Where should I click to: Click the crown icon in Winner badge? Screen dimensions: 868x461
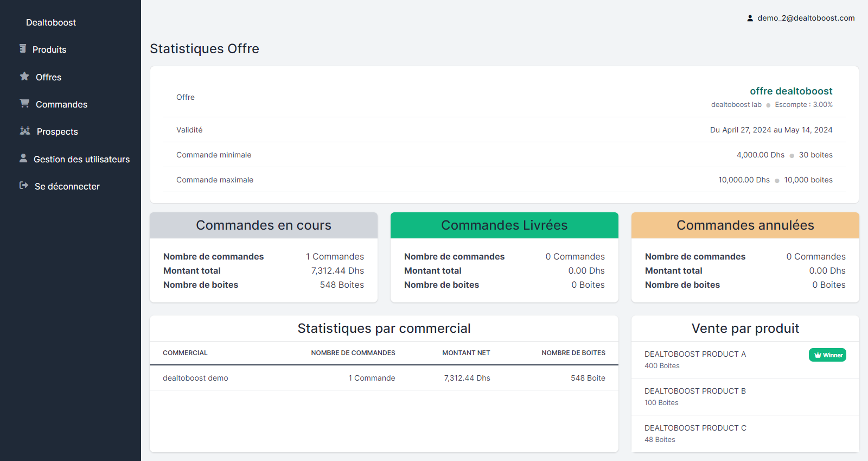click(x=818, y=355)
